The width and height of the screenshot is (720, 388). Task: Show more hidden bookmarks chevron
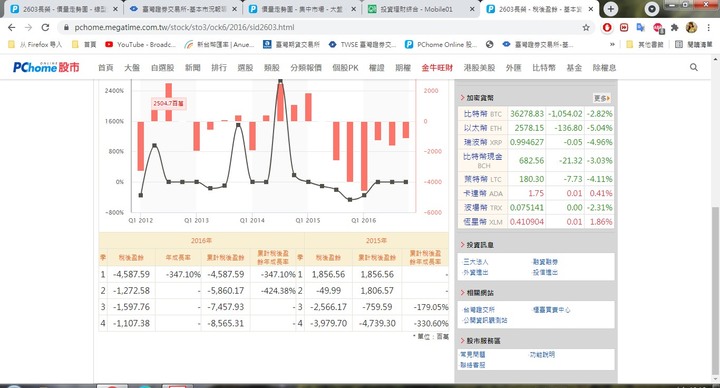pyautogui.click(x=612, y=45)
